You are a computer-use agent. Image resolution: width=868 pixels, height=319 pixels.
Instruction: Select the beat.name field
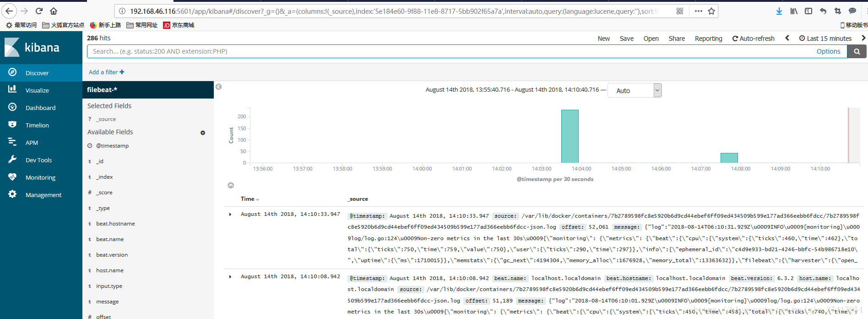coord(110,239)
